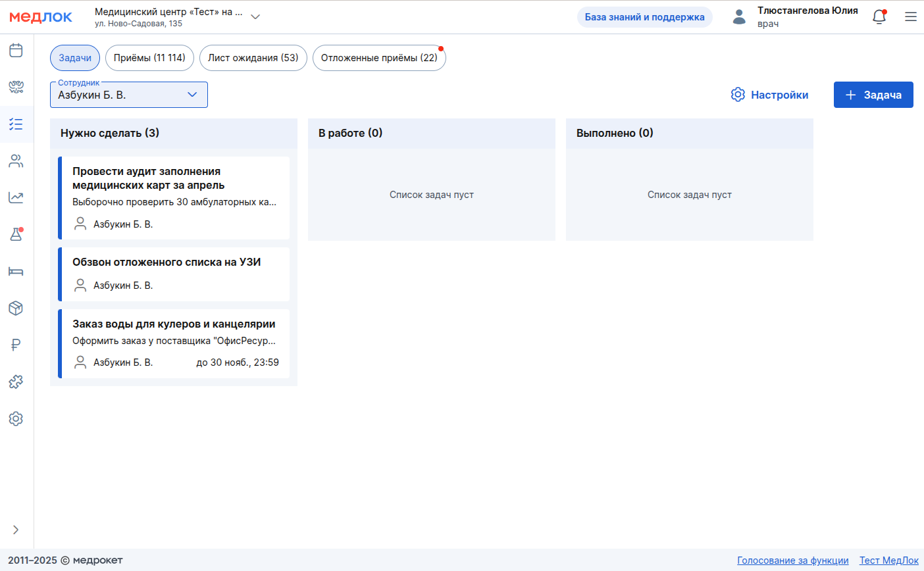This screenshot has width=924, height=571.
Task: Switch to Приёмы (11 114) tab
Action: click(149, 58)
